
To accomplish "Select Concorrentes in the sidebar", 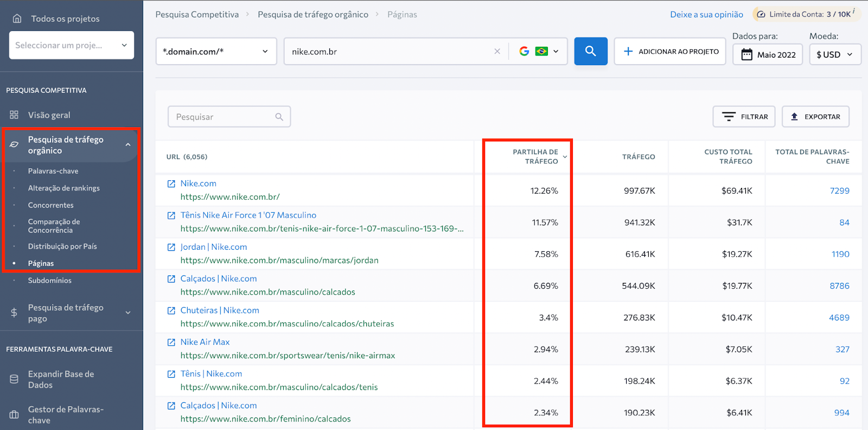I will (x=51, y=205).
